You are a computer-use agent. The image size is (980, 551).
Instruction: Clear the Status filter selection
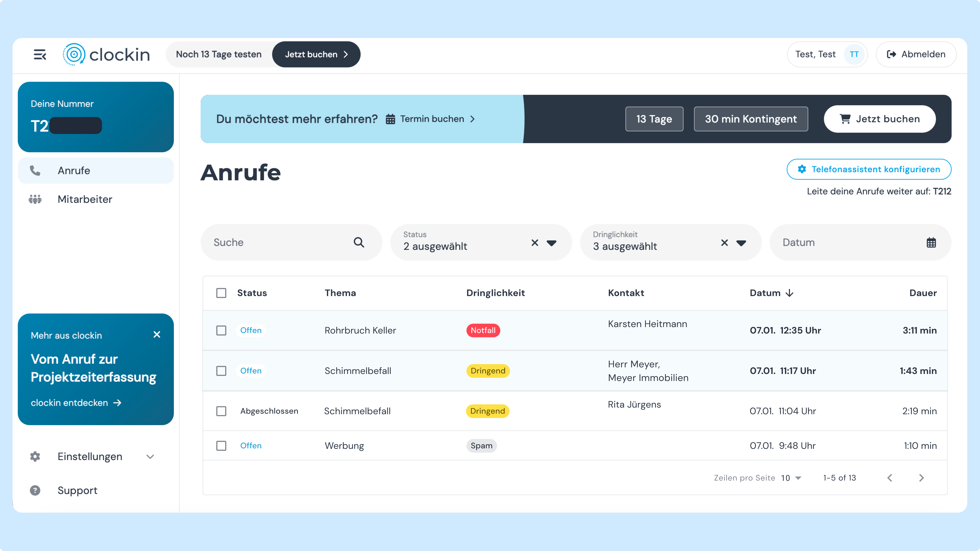(x=534, y=243)
